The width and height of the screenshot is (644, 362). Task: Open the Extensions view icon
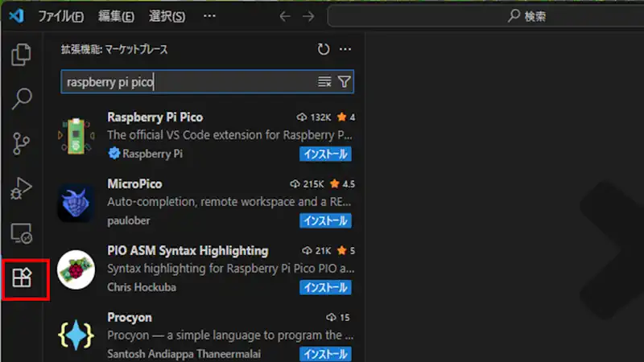(22, 278)
